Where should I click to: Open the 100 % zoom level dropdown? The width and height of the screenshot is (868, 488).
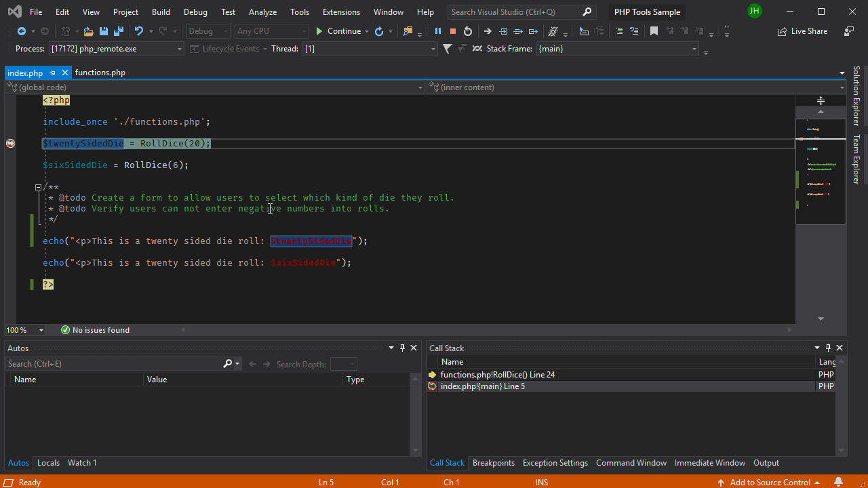tap(25, 330)
